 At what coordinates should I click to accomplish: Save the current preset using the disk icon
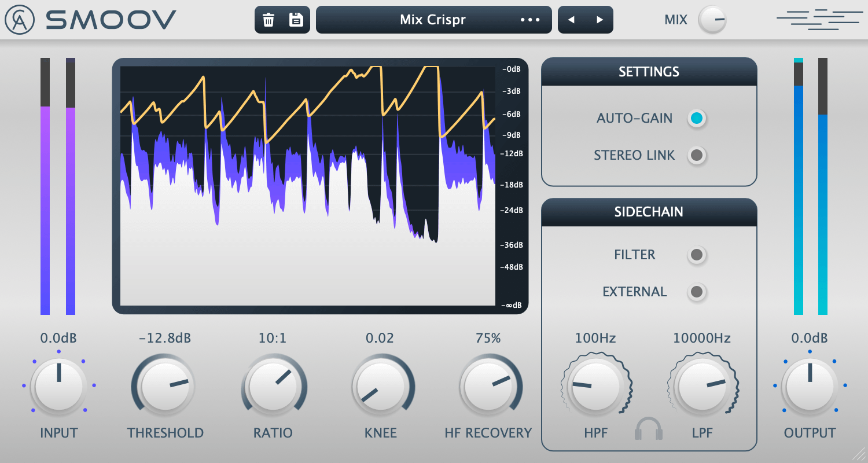(296, 19)
